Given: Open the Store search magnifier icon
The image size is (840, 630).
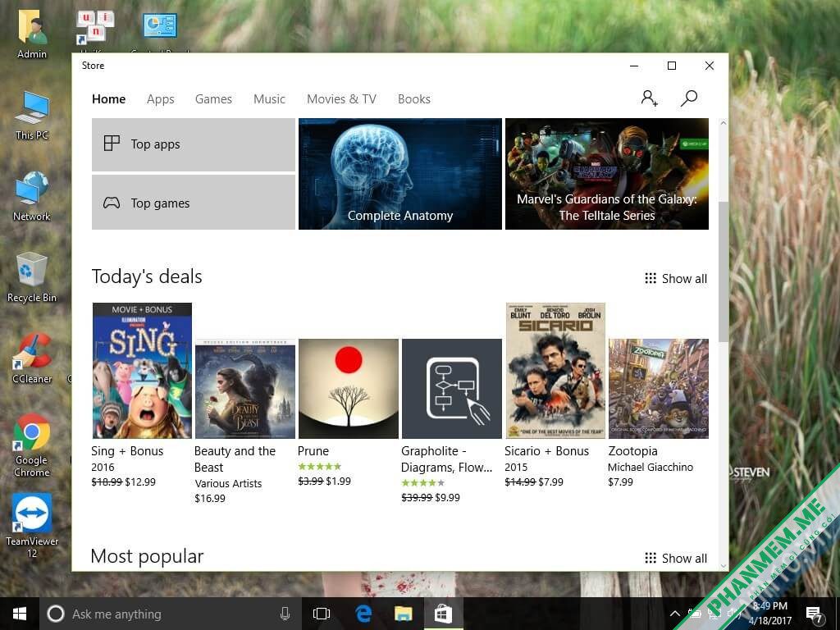Looking at the screenshot, I should (x=689, y=98).
